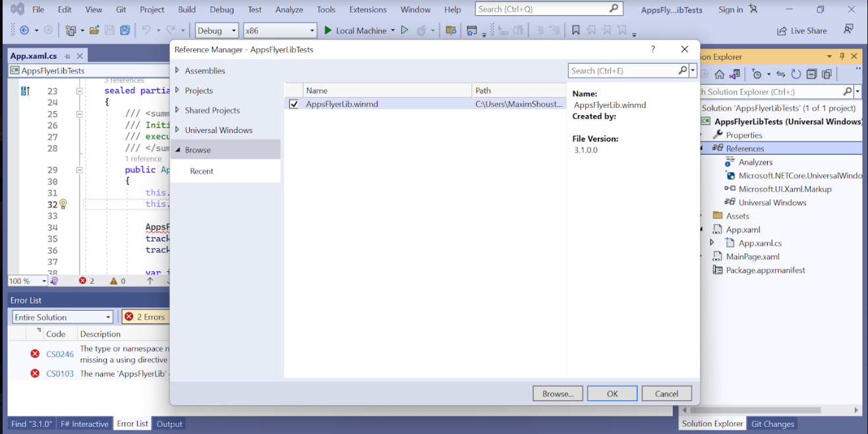Image resolution: width=868 pixels, height=434 pixels.
Task: Open the x86 platform dropdown
Action: [279, 30]
